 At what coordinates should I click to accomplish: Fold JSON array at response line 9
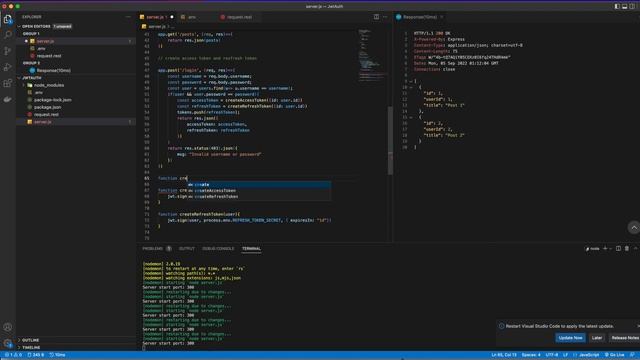tap(411, 81)
